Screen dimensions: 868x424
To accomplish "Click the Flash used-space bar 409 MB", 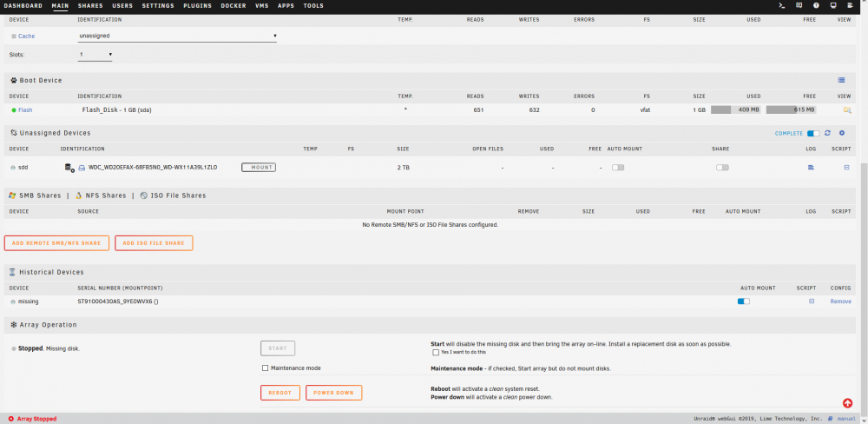I will (x=736, y=109).
